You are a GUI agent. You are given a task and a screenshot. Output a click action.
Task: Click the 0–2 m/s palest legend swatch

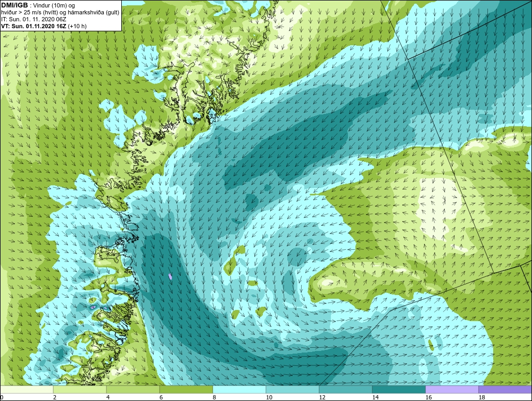pyautogui.click(x=27, y=389)
